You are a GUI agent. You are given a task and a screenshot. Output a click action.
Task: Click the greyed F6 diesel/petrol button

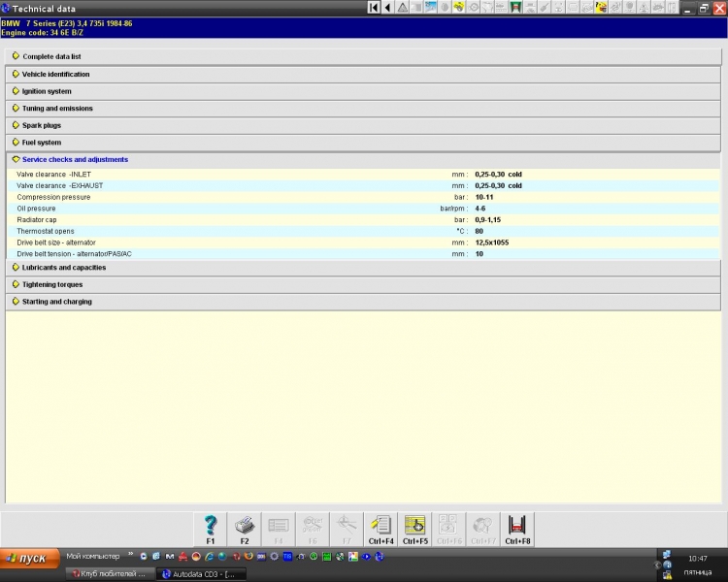pyautogui.click(x=313, y=530)
